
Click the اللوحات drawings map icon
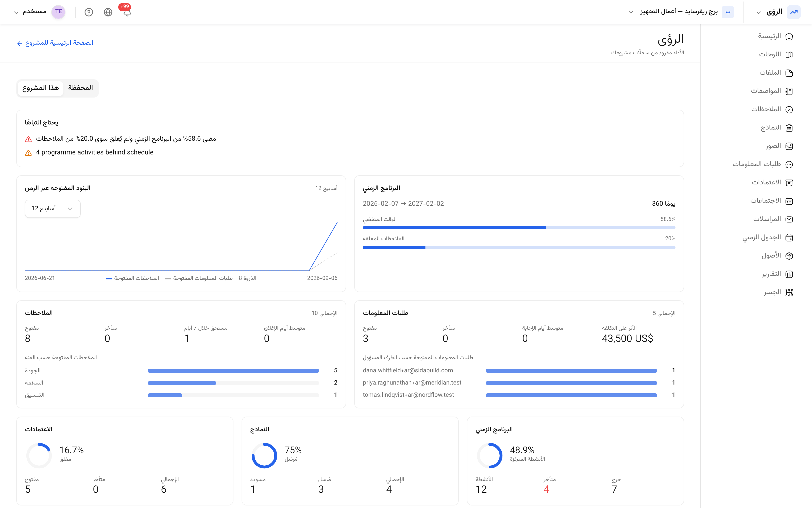click(x=789, y=54)
